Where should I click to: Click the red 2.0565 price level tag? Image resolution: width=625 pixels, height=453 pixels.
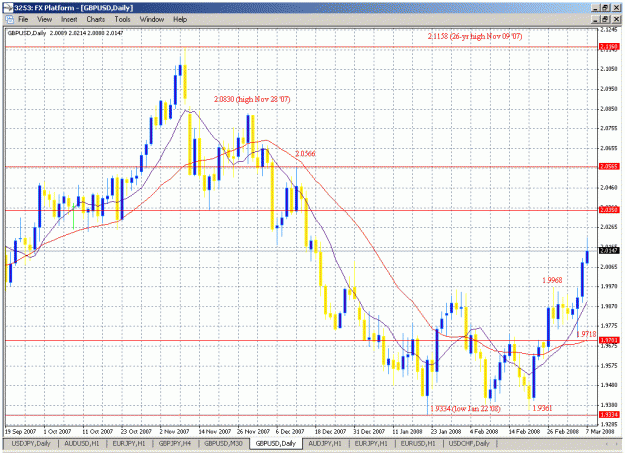point(609,166)
